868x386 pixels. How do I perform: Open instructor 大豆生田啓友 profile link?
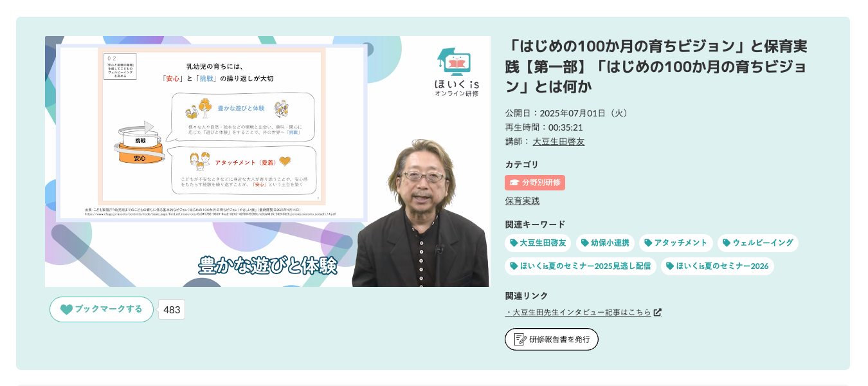click(x=559, y=142)
